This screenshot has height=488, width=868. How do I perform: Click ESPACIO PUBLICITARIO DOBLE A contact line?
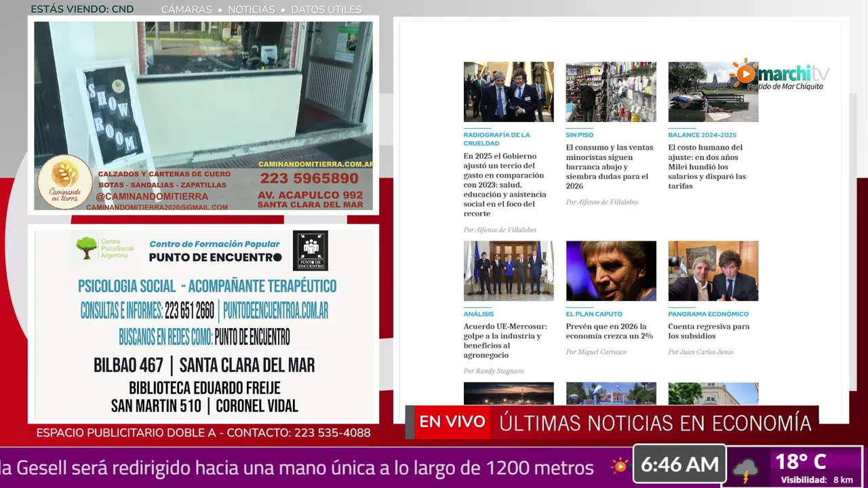(x=203, y=432)
